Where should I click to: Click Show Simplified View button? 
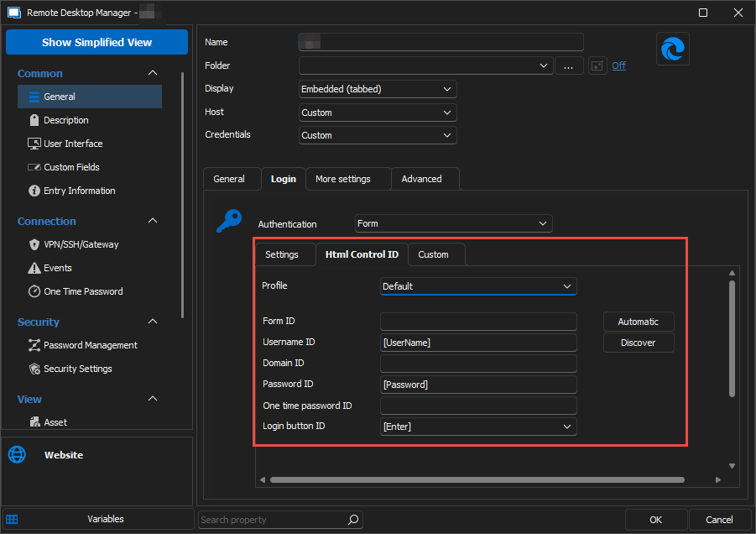96,43
